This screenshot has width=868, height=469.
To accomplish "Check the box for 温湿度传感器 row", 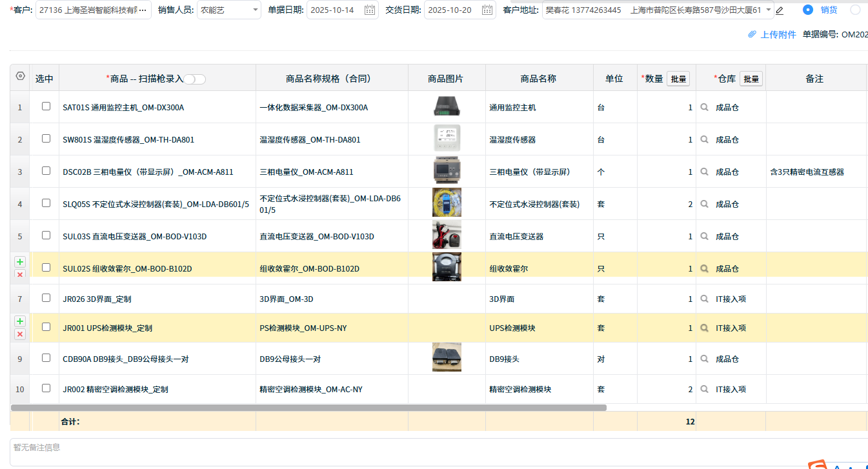I will 46,139.
